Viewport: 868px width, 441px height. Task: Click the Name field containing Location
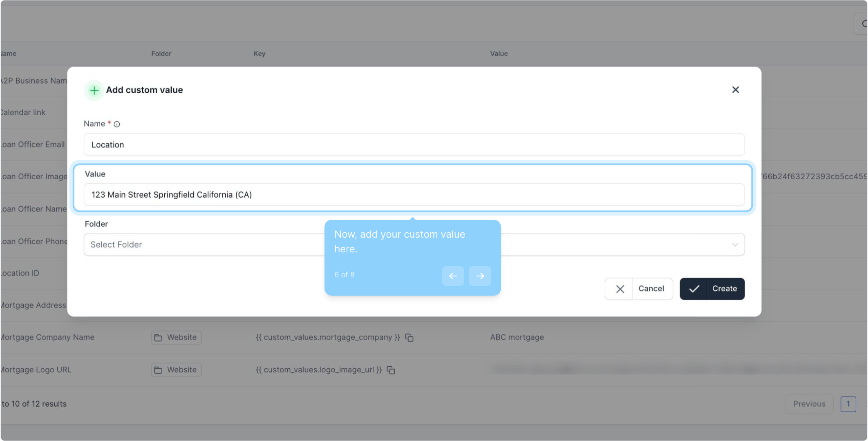[x=414, y=145]
